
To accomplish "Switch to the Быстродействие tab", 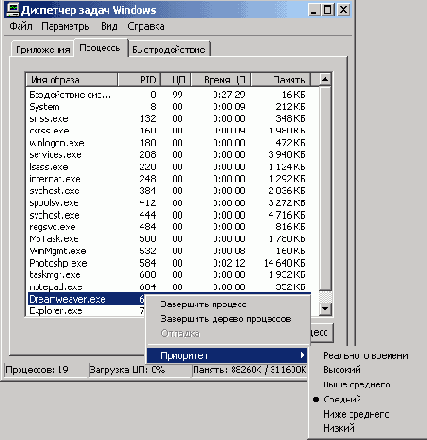I will click(x=169, y=50).
